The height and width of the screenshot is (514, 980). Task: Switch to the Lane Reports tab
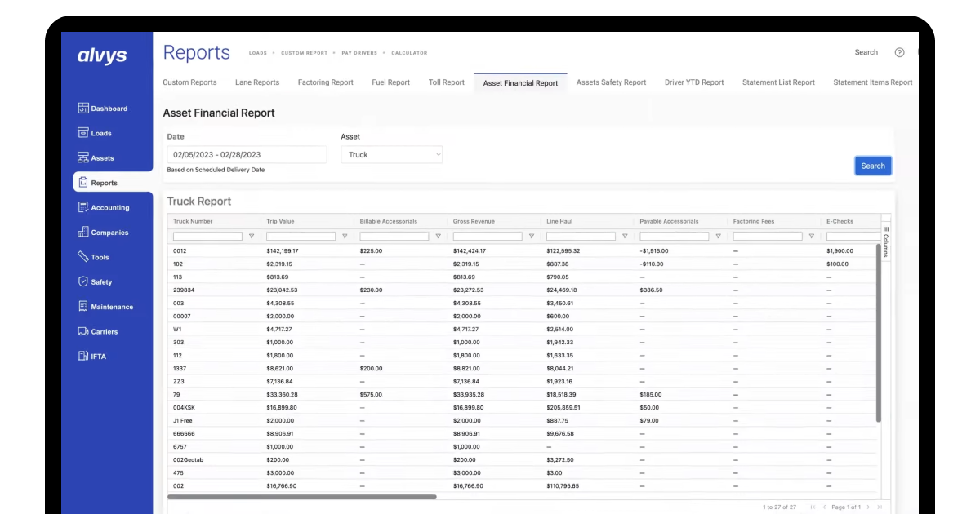(x=257, y=82)
